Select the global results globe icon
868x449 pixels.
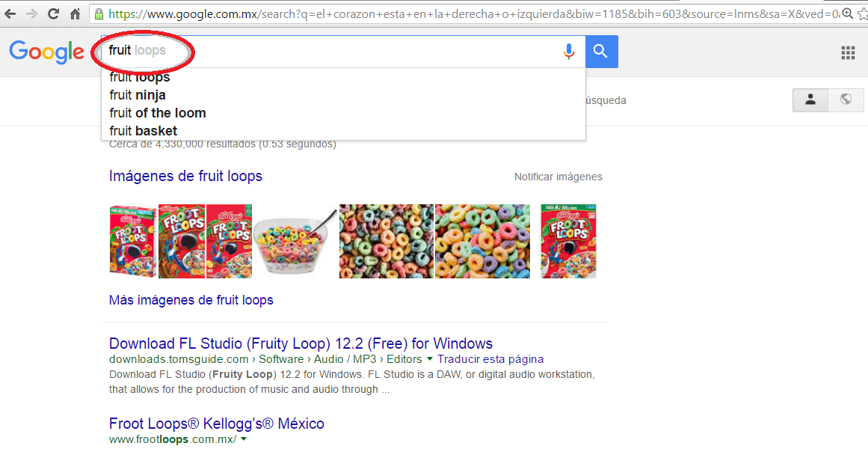coord(846,100)
